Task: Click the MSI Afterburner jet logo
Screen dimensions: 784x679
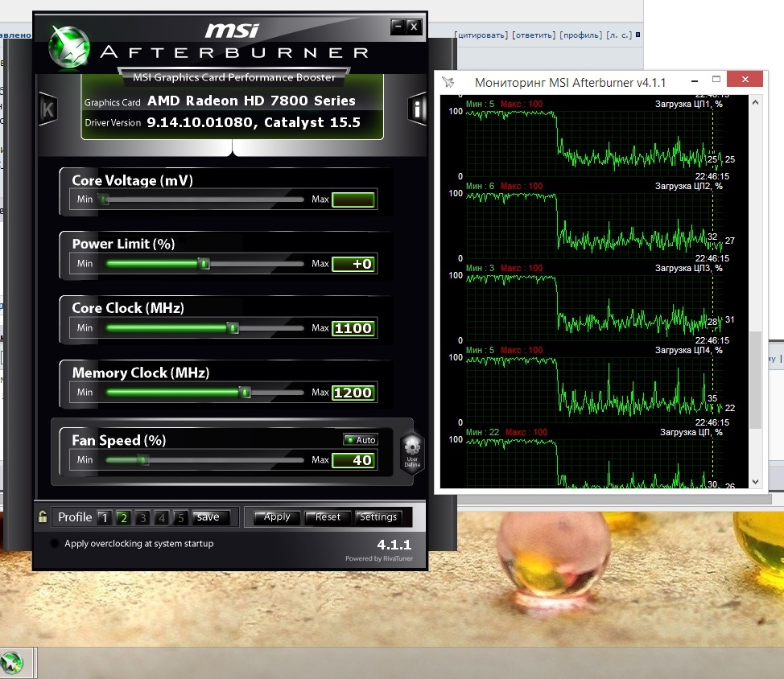Action: point(69,47)
